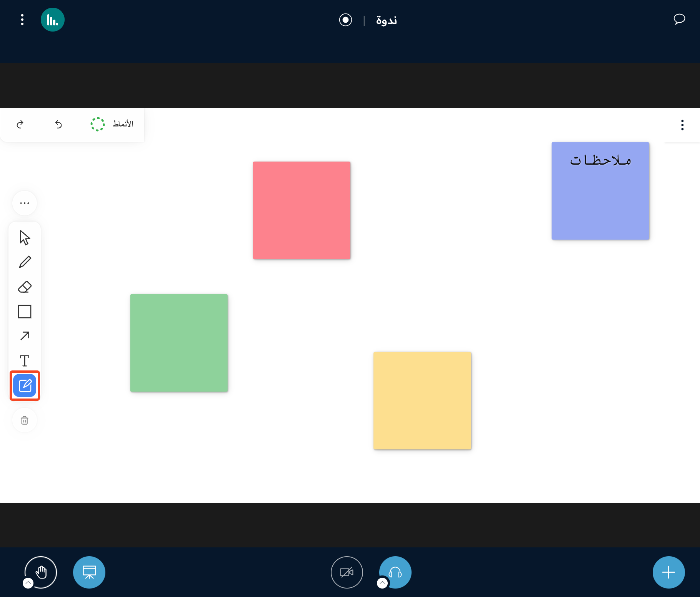Viewport: 700px width, 597px height.
Task: Select the green sticky note
Action: (179, 343)
